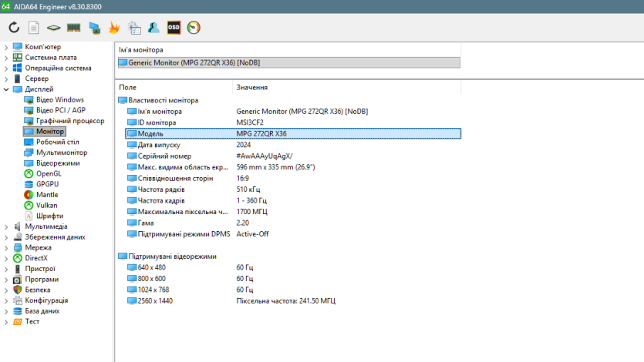Viewport: 644px width, 362px height.
Task: Open the motherboard chip toolbar icon
Action: [x=53, y=28]
